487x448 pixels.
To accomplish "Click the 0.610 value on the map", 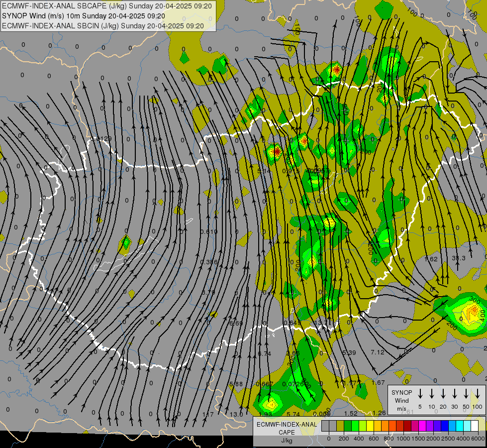I will (209, 231).
